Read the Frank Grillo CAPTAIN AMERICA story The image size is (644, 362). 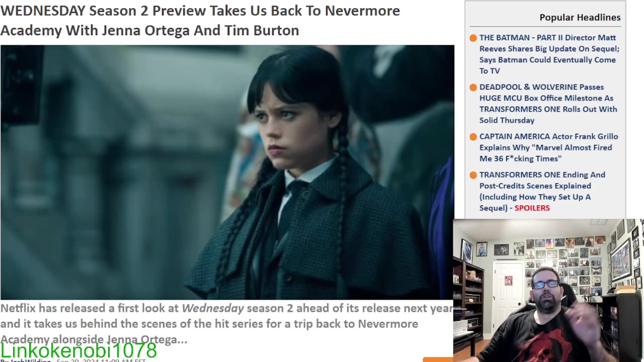click(549, 147)
